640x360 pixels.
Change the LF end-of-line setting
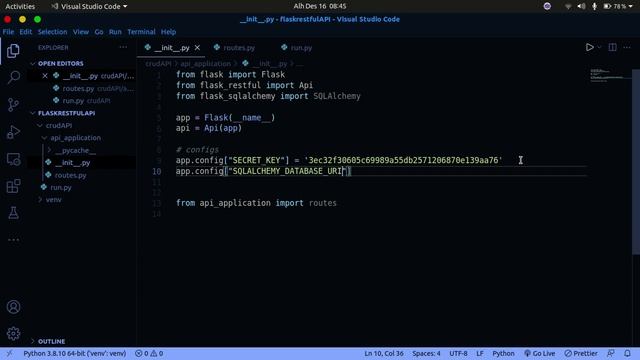[480, 353]
